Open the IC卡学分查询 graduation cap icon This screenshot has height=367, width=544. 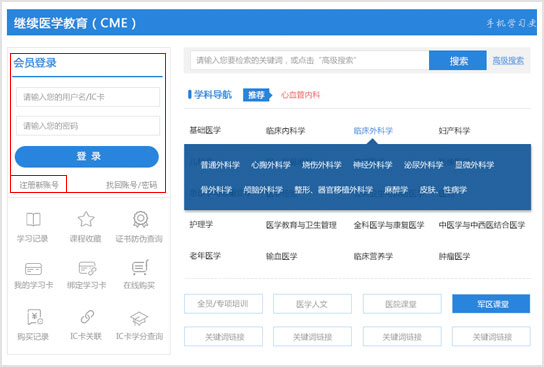139,318
